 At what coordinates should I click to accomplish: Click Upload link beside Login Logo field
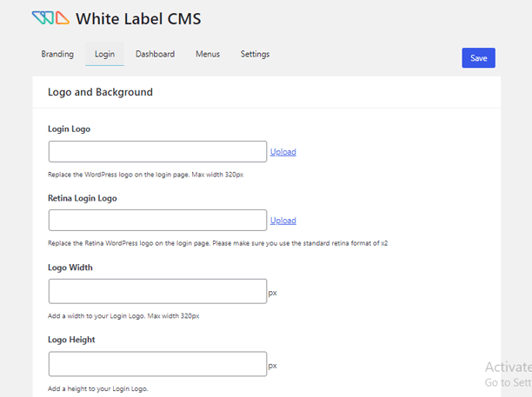click(283, 152)
